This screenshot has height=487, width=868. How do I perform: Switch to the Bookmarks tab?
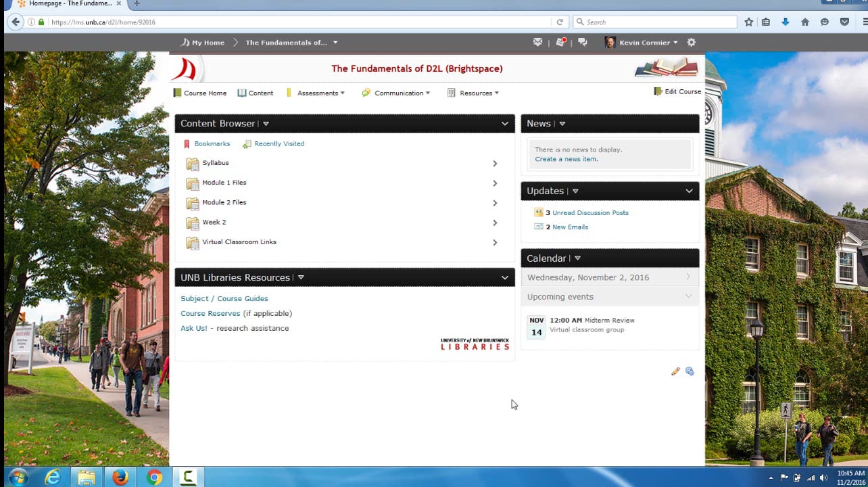coord(207,144)
